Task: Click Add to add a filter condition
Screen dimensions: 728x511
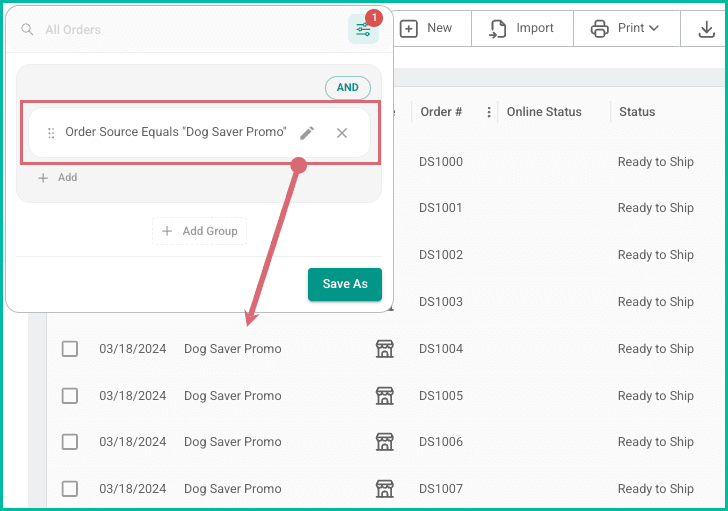Action: pyautogui.click(x=58, y=178)
